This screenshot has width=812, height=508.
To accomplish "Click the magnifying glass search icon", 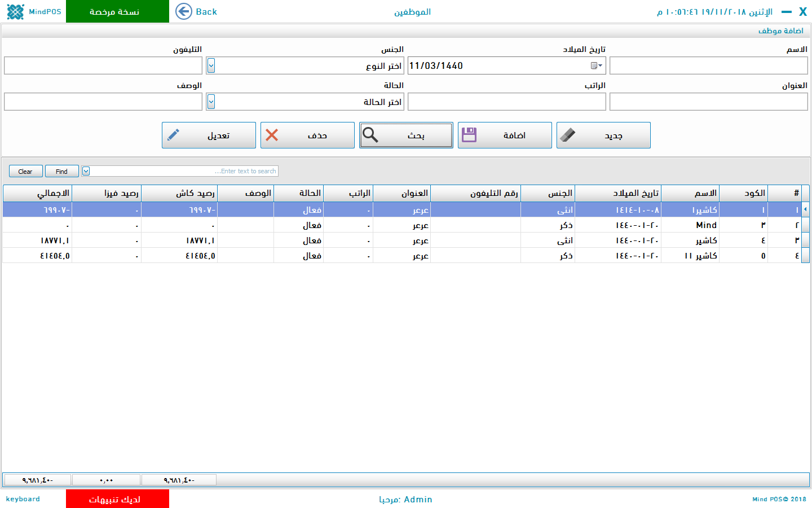I will (370, 135).
